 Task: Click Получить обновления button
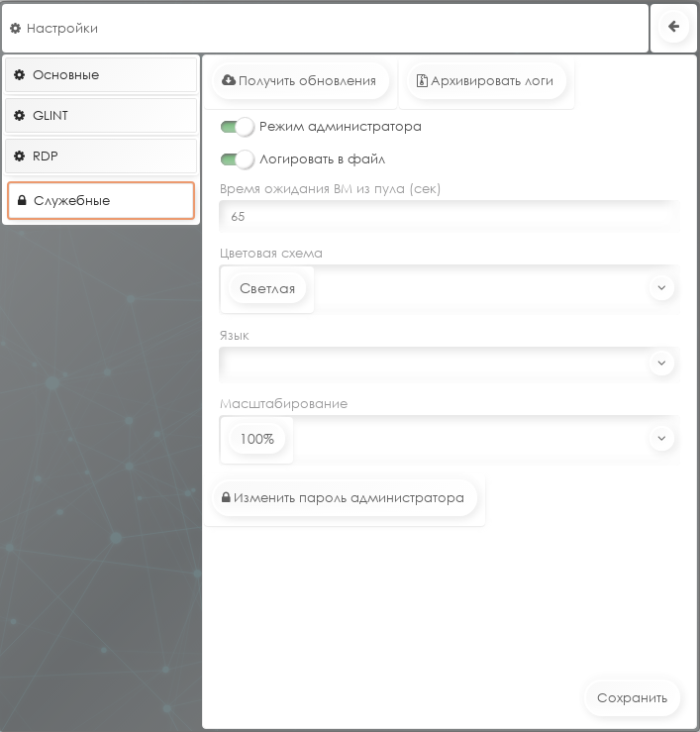click(x=300, y=81)
